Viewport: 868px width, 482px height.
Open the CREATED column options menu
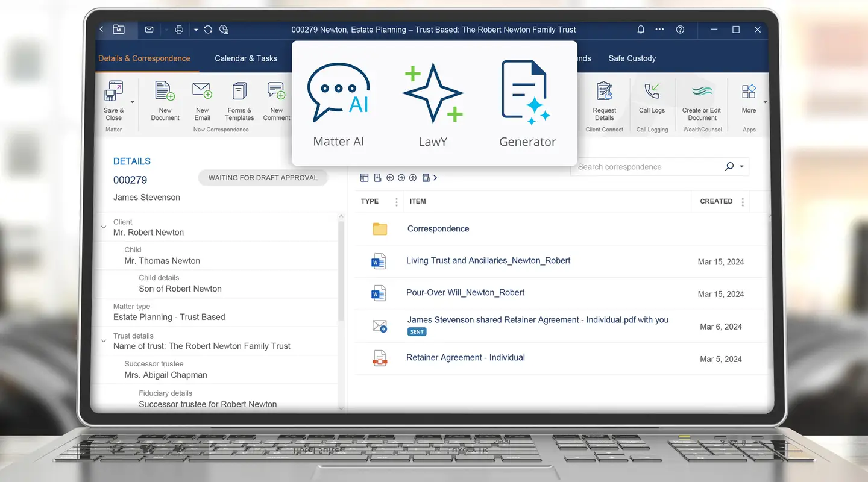(x=742, y=202)
